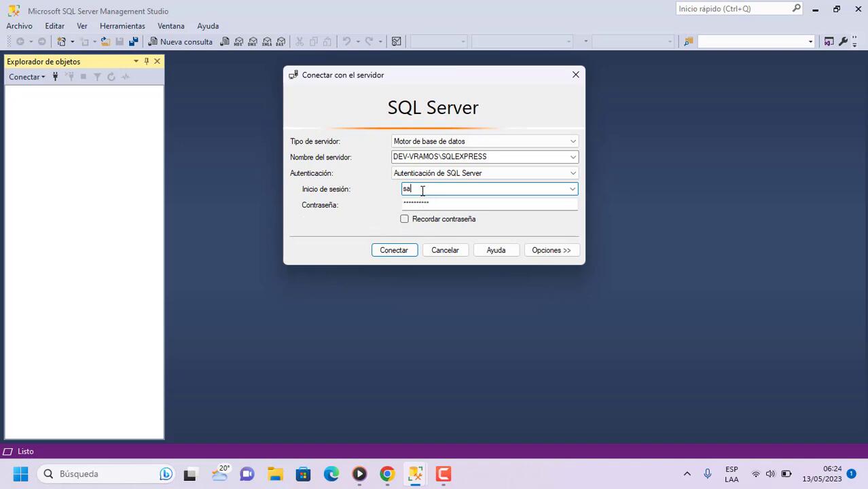
Task: Open the MDX query icon
Action: [x=238, y=41]
